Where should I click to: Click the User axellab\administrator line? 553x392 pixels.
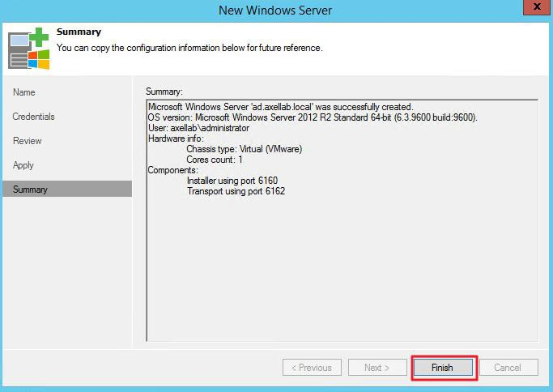click(x=198, y=128)
